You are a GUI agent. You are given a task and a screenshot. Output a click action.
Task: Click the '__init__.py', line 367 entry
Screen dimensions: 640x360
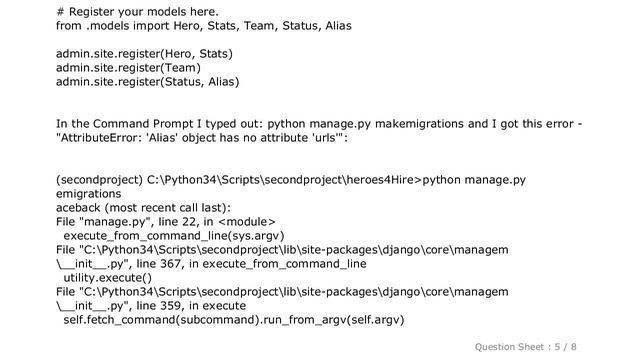pos(211,264)
